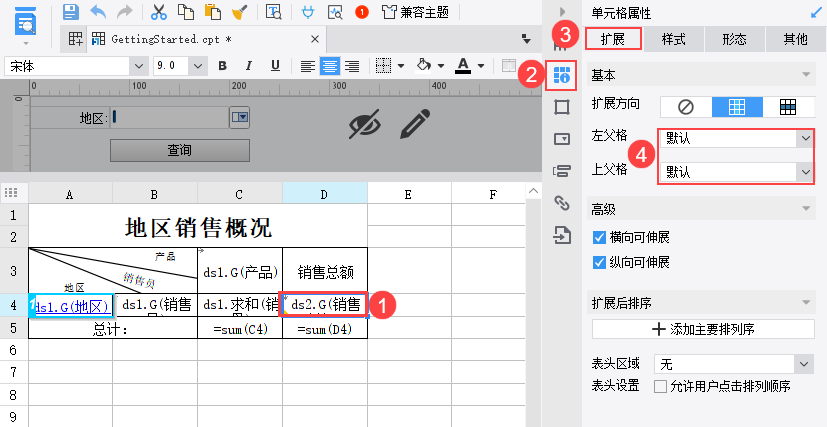Toggle parameter pane visibility eye icon
Screen dimensions: 827x427
pos(364,124)
